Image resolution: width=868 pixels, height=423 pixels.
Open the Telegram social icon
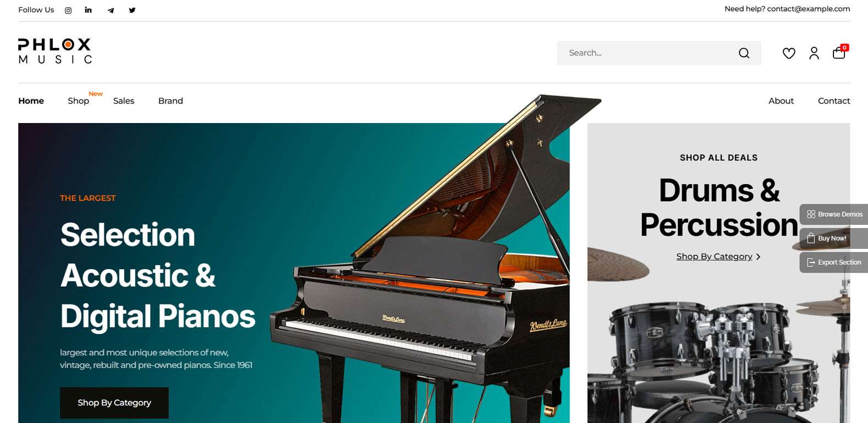point(110,10)
